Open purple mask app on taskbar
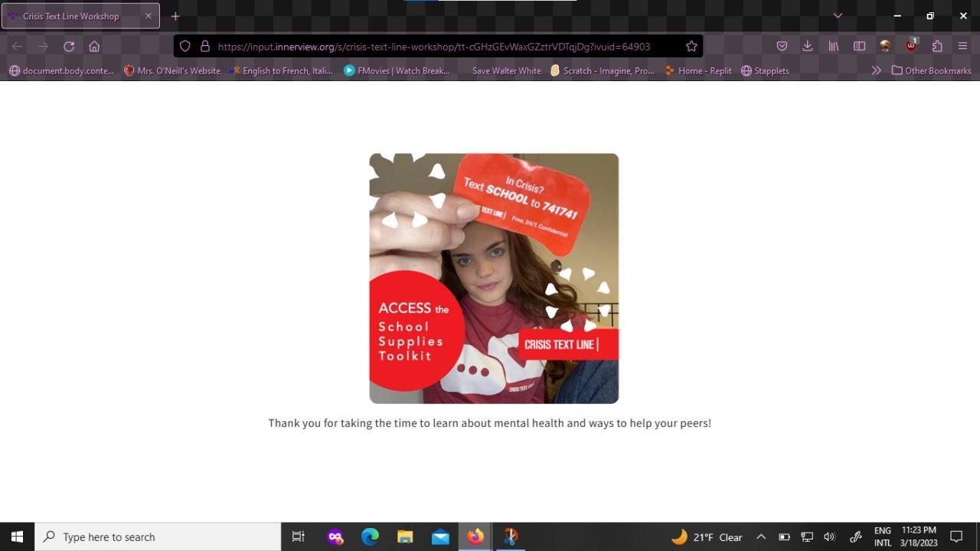The image size is (980, 551). (x=335, y=536)
